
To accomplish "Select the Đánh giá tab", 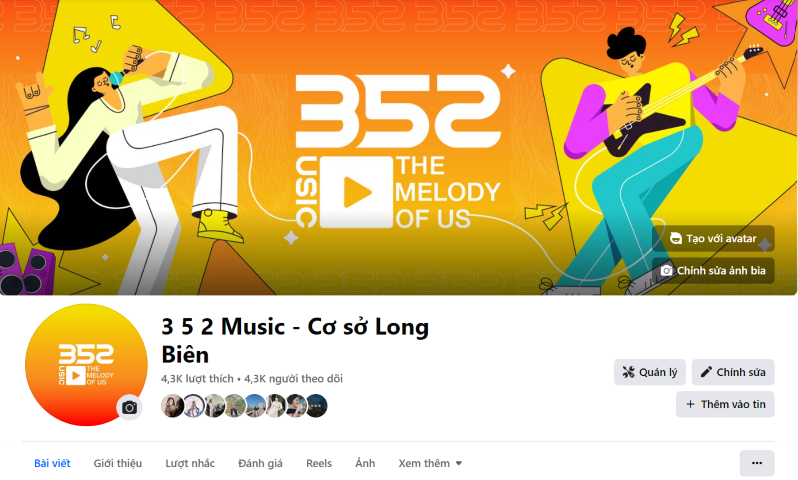I will [260, 463].
